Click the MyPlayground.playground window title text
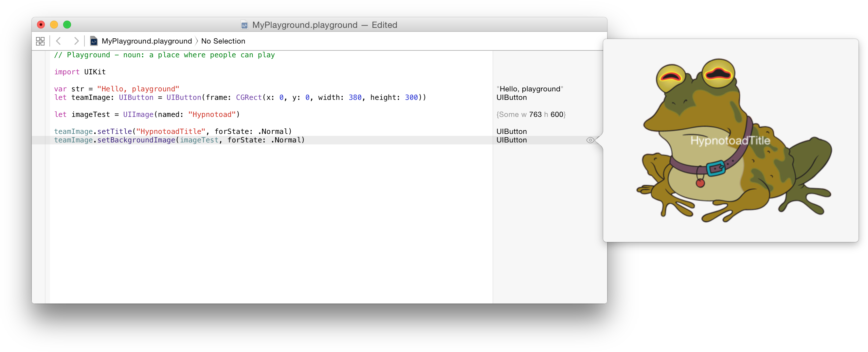The width and height of the screenshot is (868, 352). [305, 25]
